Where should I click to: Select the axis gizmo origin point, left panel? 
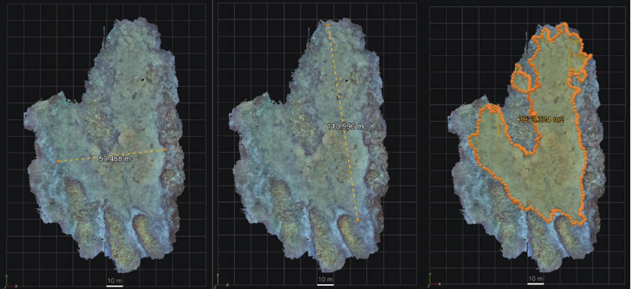click(7, 286)
